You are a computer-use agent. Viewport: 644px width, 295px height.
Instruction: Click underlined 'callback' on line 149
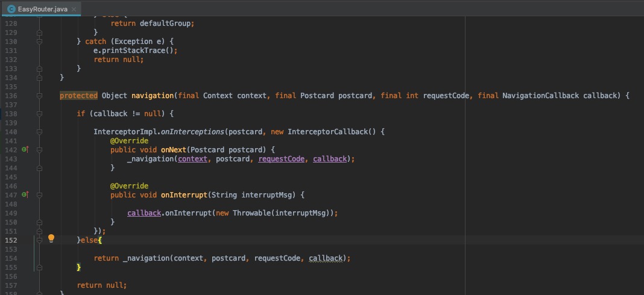tap(144, 213)
